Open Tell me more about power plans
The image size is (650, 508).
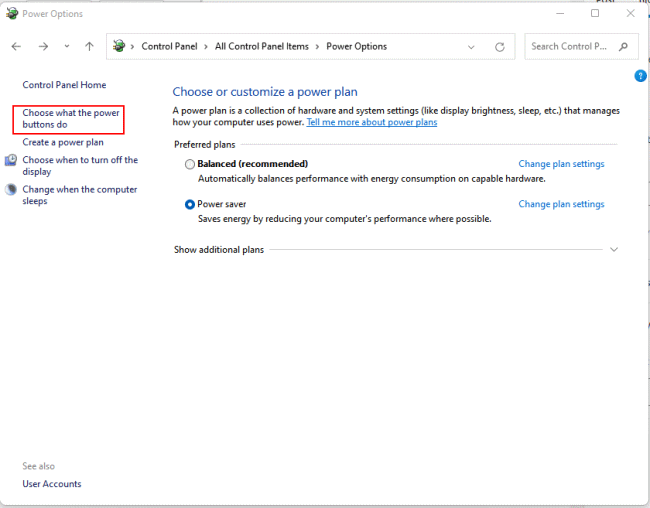372,122
